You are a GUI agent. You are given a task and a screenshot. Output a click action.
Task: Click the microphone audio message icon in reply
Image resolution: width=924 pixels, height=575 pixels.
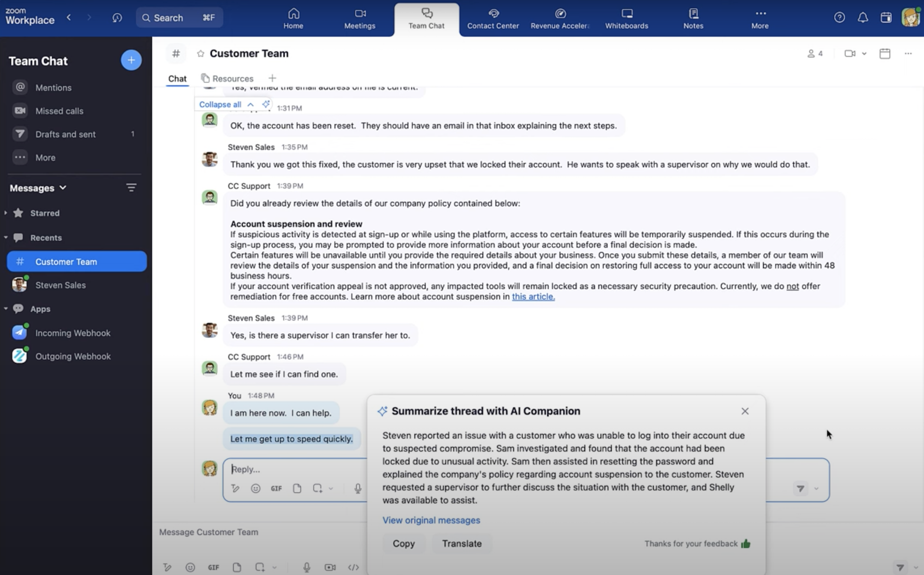(358, 488)
